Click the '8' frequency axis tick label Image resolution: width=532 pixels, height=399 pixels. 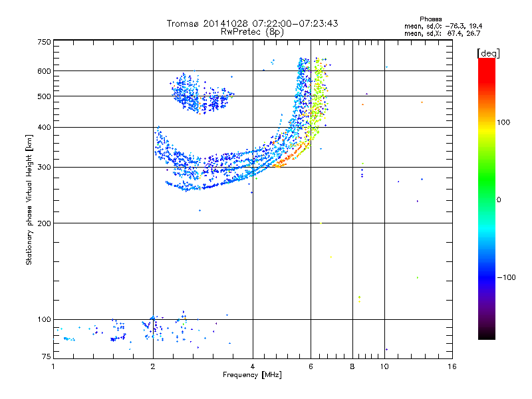352,366
